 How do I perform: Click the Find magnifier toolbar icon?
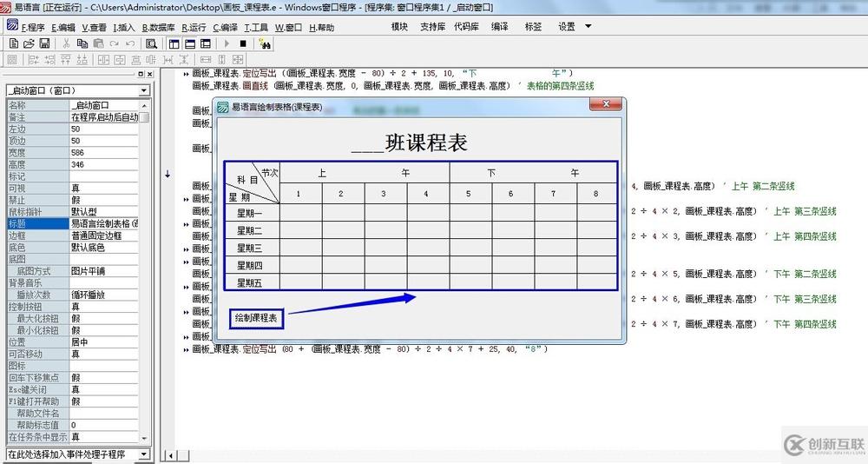(x=151, y=43)
